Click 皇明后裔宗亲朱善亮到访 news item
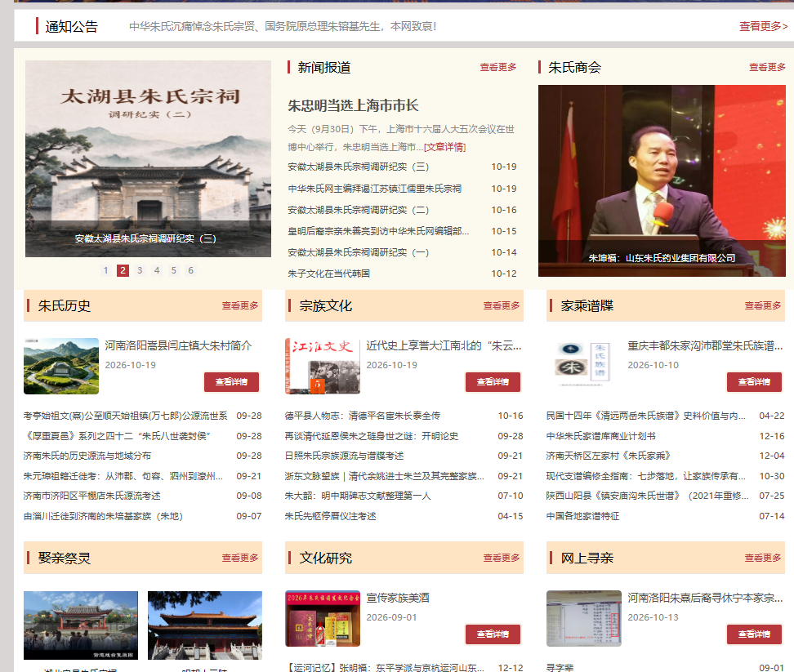This screenshot has width=794, height=672. click(378, 231)
